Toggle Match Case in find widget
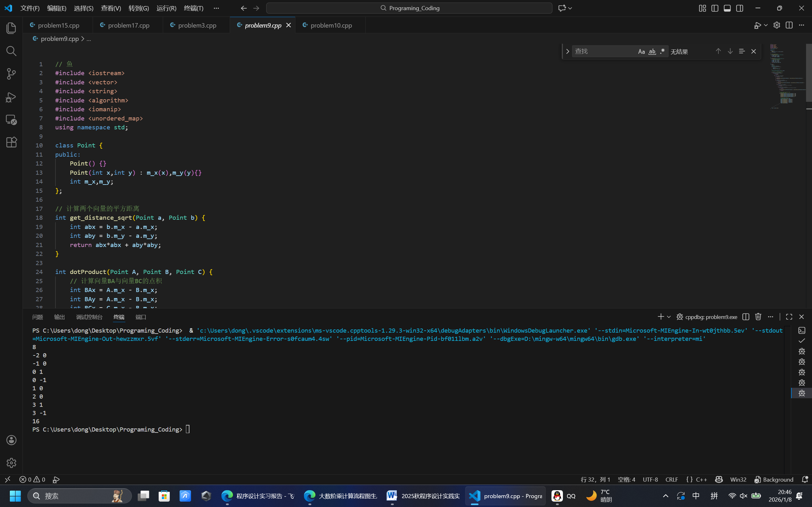812x507 pixels. click(641, 51)
